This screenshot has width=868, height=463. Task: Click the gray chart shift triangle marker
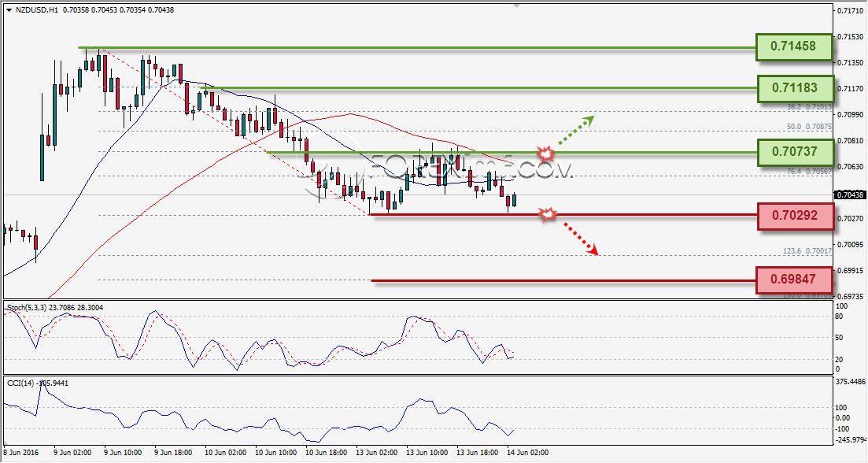coord(516,6)
